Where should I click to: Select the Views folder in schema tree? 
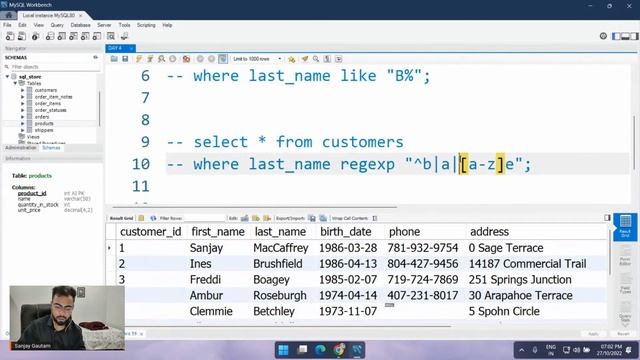click(x=33, y=137)
